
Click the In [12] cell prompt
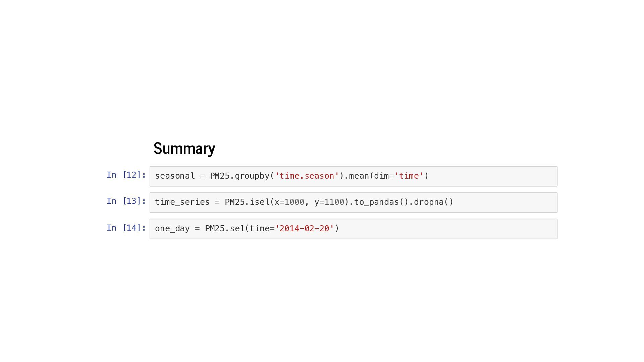[x=126, y=175]
